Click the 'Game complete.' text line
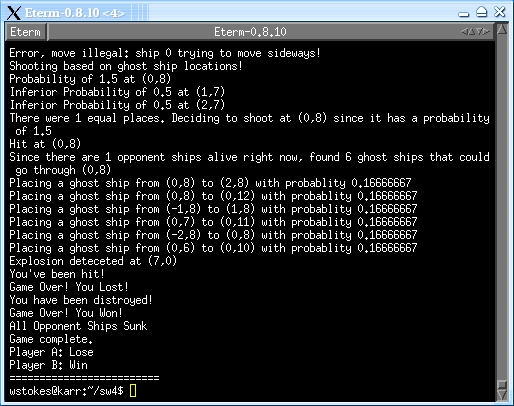 51,339
